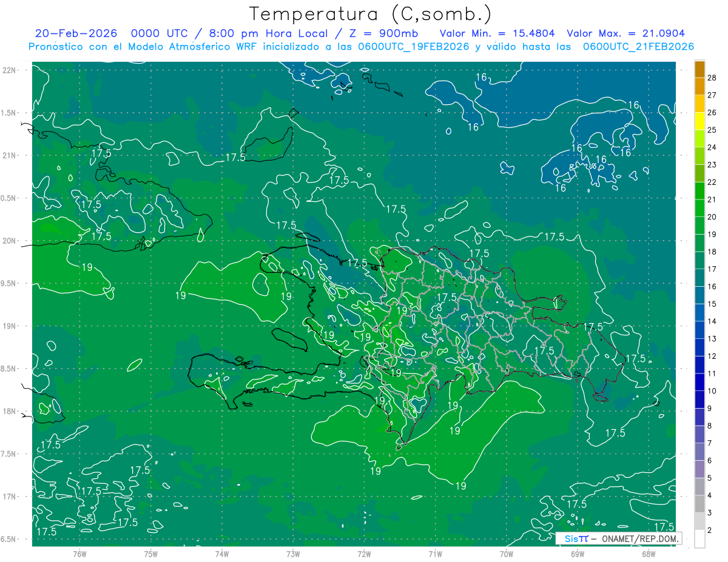728x562 pixels.
Task: Click the "Valor Max. = 21.0904" text
Action: coord(626,33)
